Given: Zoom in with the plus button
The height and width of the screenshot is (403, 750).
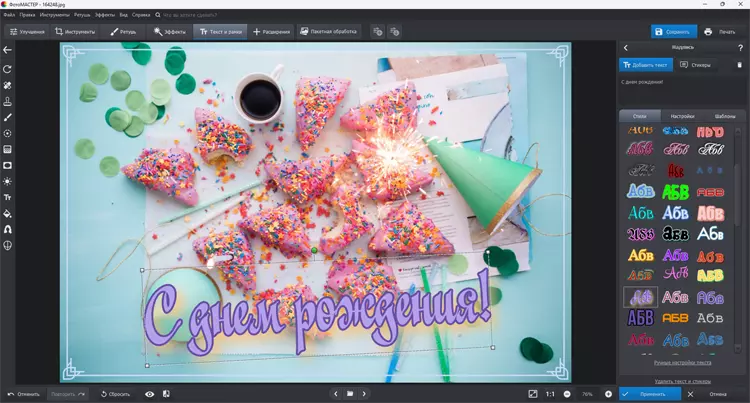Looking at the screenshot, I should pos(608,394).
